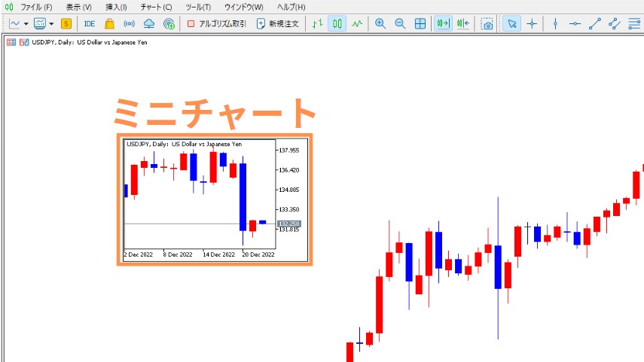This screenshot has width=644, height=362.
Task: Open the チャート (C) menu
Action: (156, 7)
